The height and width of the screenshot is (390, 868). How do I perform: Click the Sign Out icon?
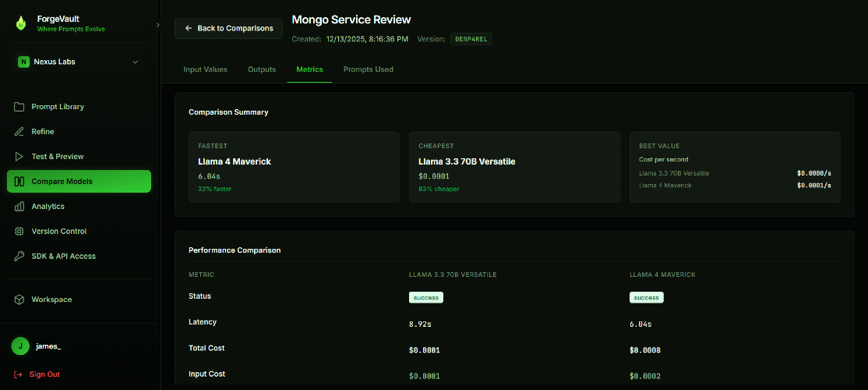(x=19, y=374)
